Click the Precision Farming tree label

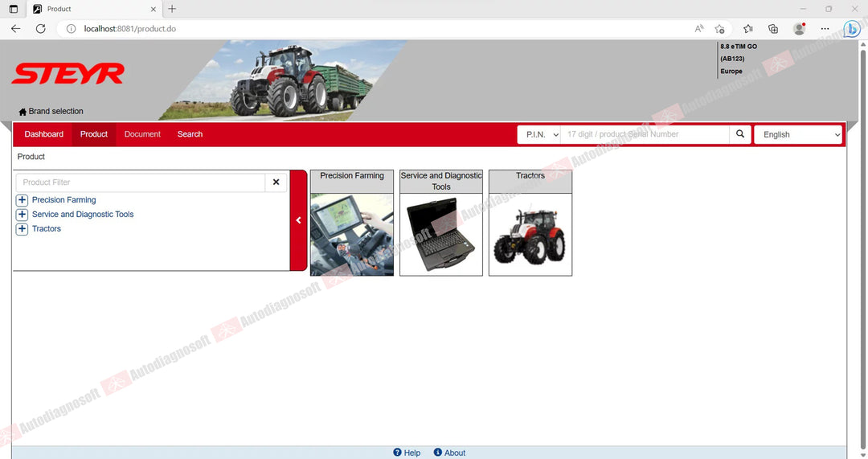pos(63,200)
